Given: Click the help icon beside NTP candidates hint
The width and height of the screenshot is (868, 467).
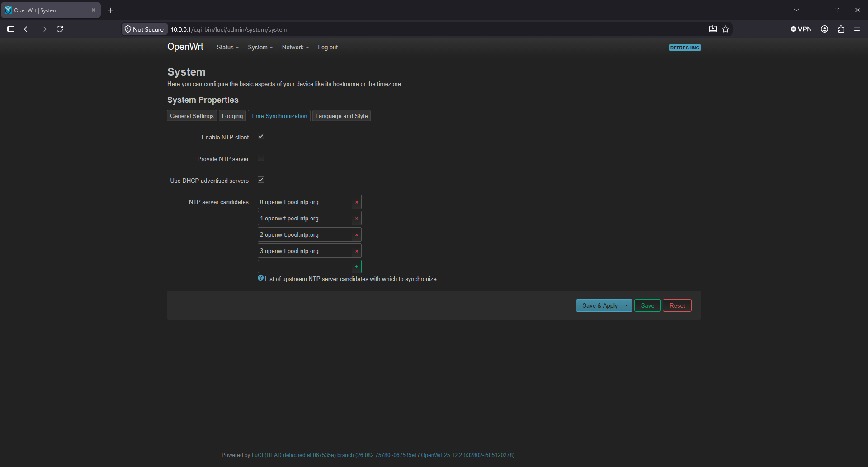Looking at the screenshot, I should (260, 278).
